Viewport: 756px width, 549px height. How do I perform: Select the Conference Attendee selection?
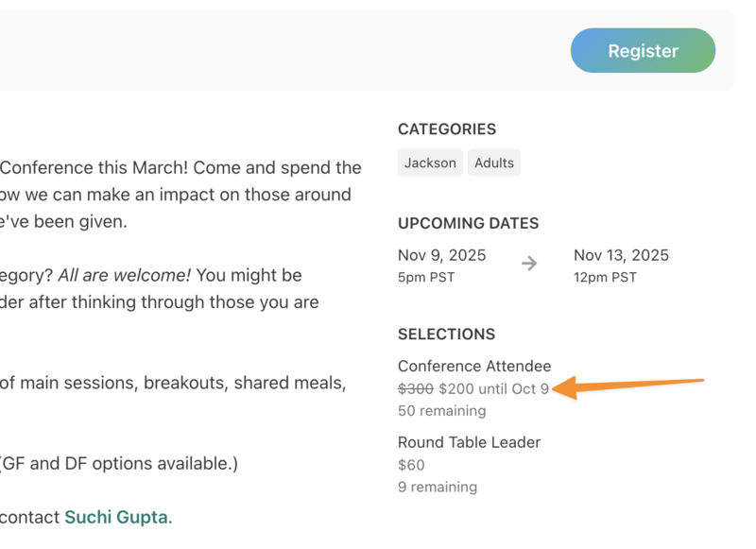(474, 366)
